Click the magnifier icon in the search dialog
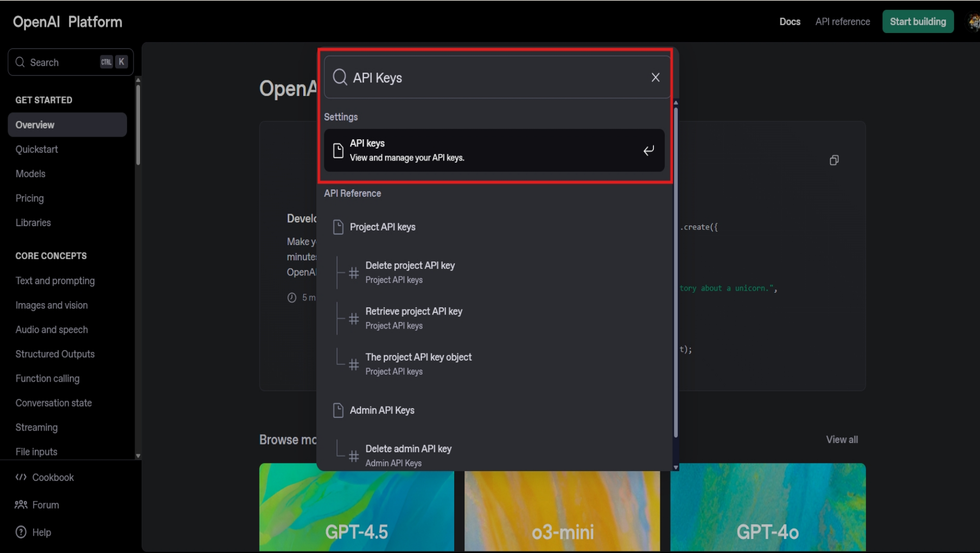This screenshot has width=980, height=553. [x=340, y=78]
